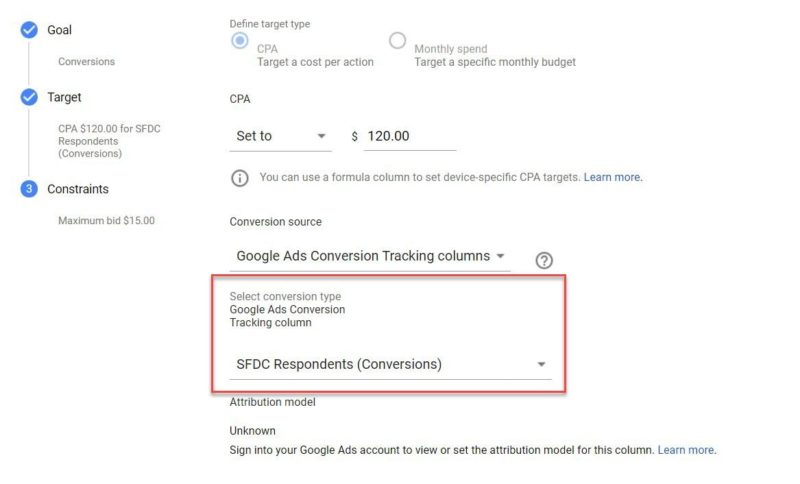Click the CPA amount field showing 120.00
Image resolution: width=800 pixels, height=484 pixels.
(x=410, y=136)
